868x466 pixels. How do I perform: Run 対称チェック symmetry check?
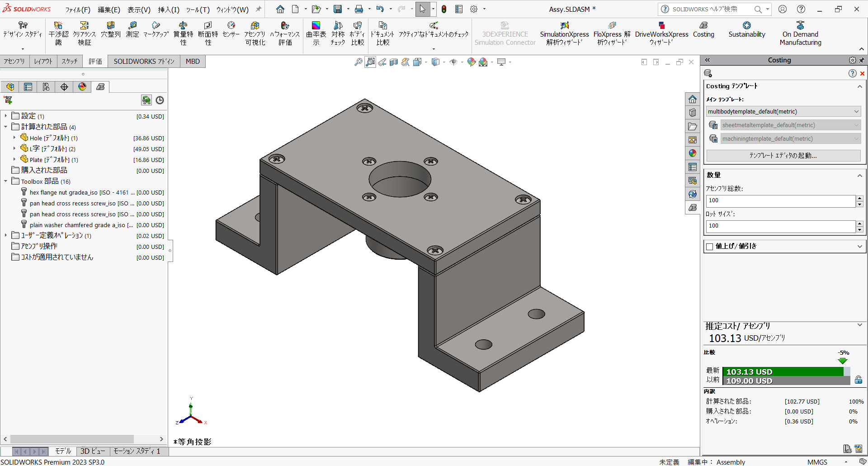tap(338, 33)
